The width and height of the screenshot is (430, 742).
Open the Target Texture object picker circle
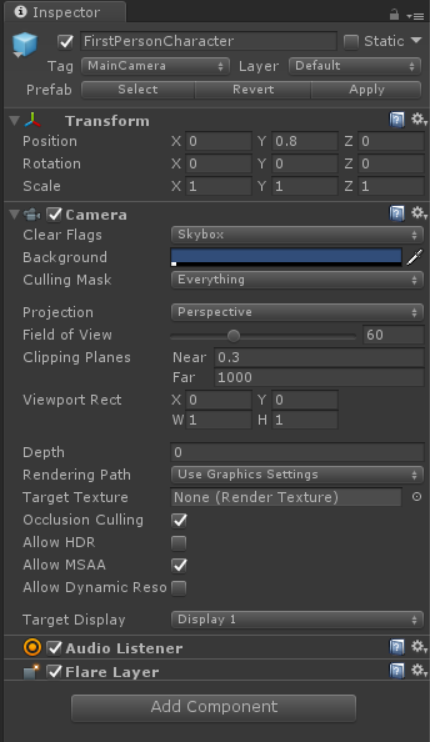pos(417,497)
